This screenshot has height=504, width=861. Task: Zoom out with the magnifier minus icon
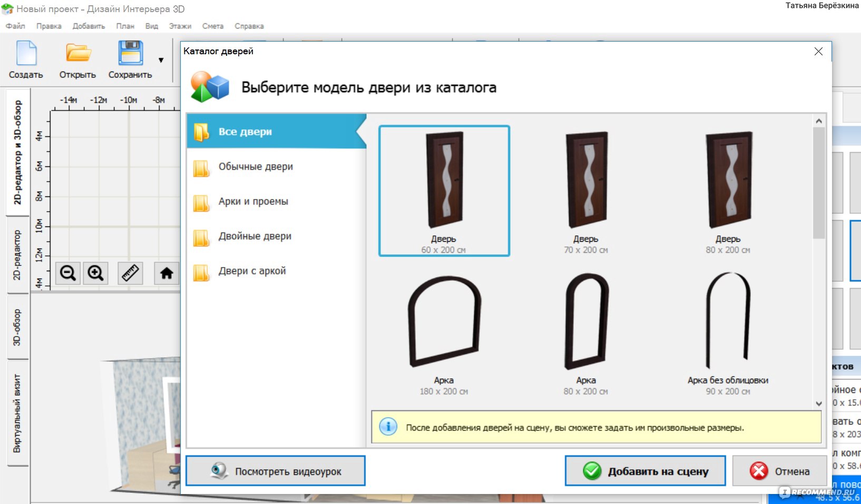(x=68, y=273)
